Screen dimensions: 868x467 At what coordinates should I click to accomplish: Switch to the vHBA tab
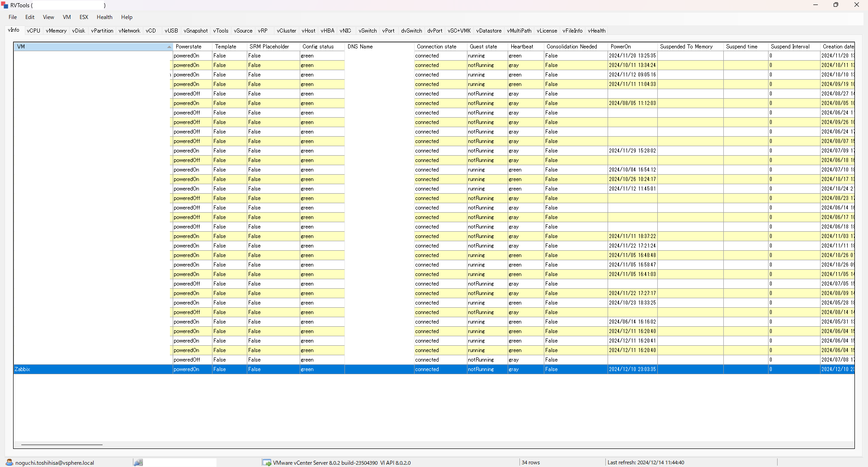click(328, 31)
